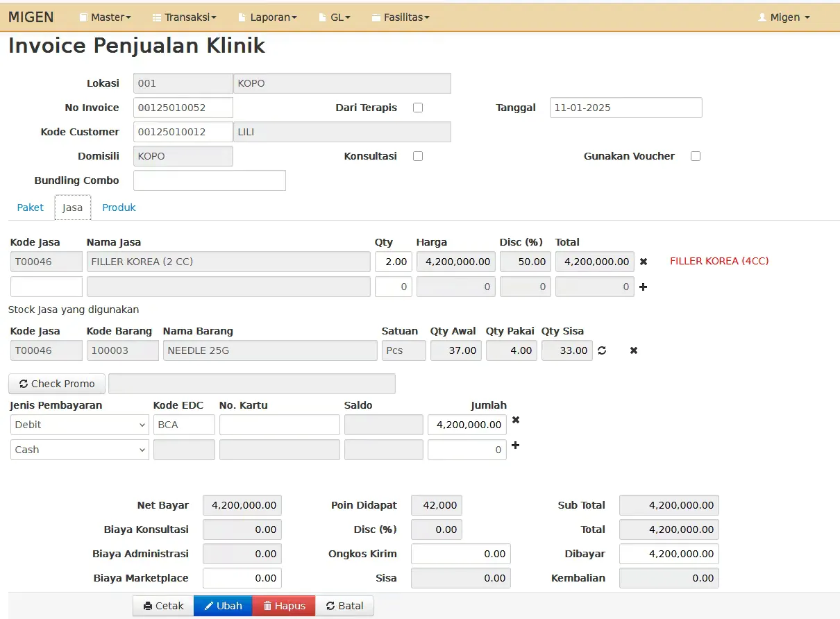Image resolution: width=840 pixels, height=619 pixels.
Task: Refresh stock for the NEEDLE 25G row
Action: [x=602, y=350]
